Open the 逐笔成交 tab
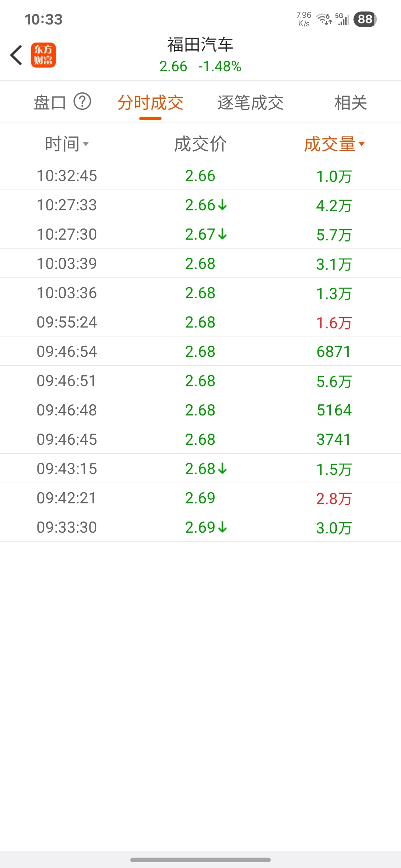The image size is (401, 868). point(251,102)
